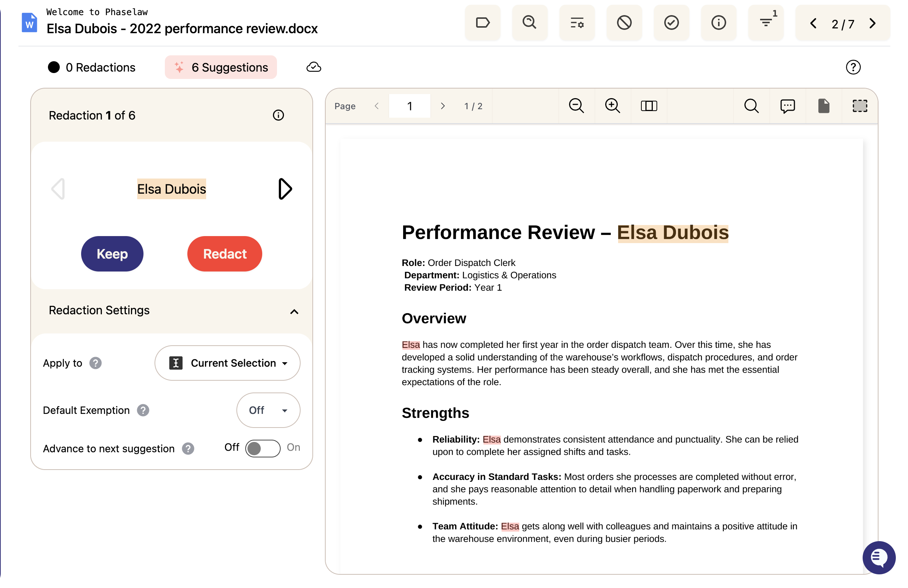Click the Word document file icon

coord(30,23)
